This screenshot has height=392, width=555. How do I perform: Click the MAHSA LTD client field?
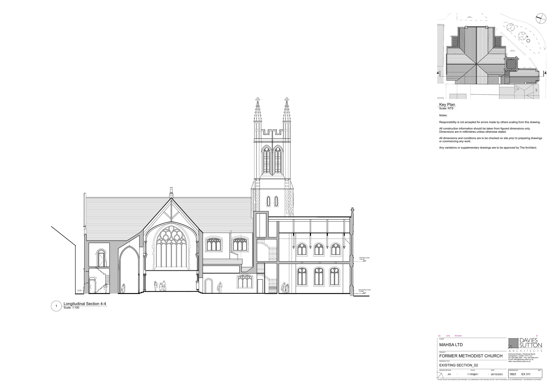[451, 345]
